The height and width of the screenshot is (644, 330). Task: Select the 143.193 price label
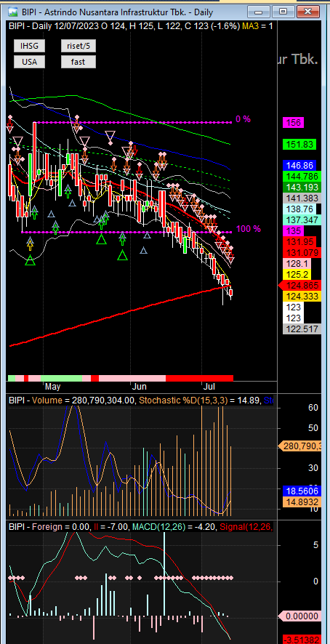(302, 188)
